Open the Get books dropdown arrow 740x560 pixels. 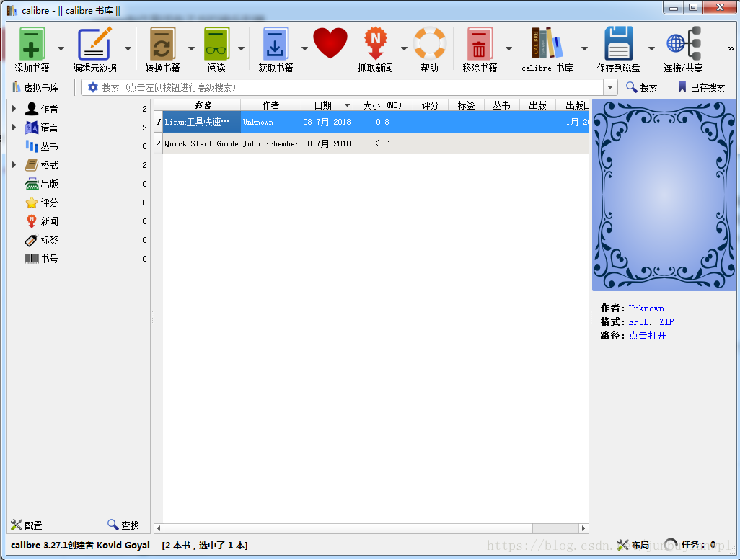(x=304, y=48)
